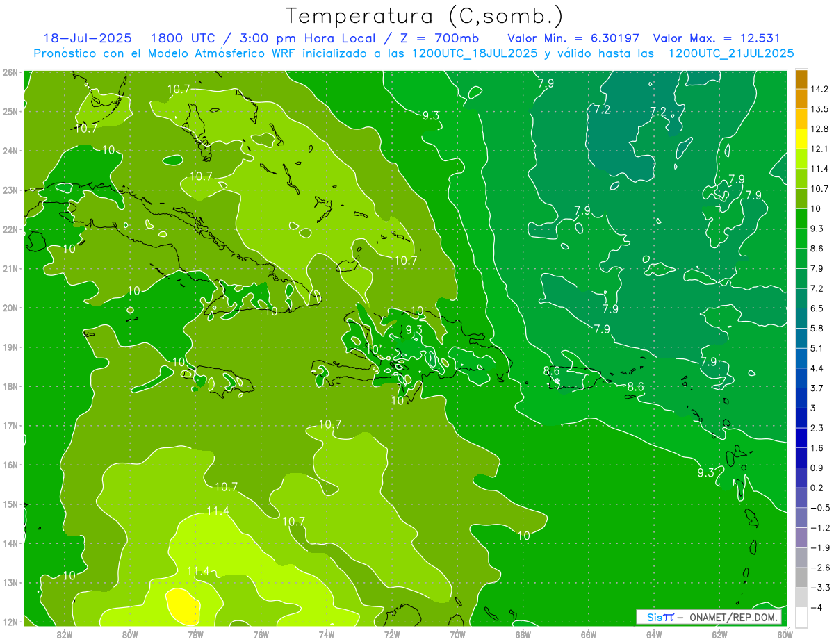834x644 pixels.
Task: Click the yellow maximum-temperature patch on the map
Action: click(x=184, y=605)
